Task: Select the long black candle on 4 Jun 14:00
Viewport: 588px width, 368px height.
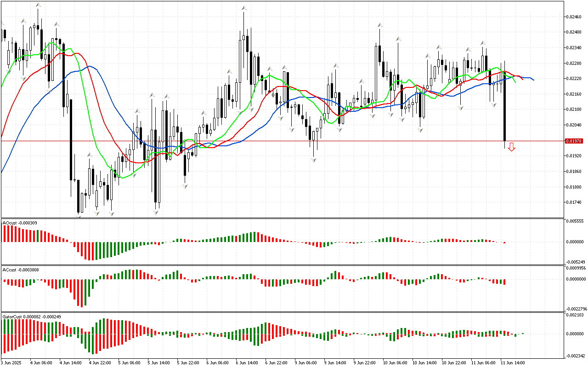Action: pyautogui.click(x=71, y=138)
